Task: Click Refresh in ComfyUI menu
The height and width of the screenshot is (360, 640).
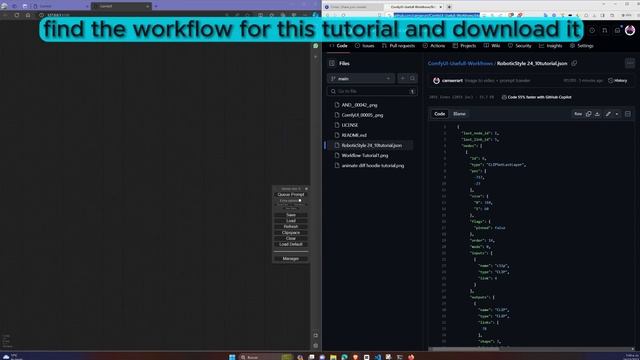Action: tap(291, 227)
